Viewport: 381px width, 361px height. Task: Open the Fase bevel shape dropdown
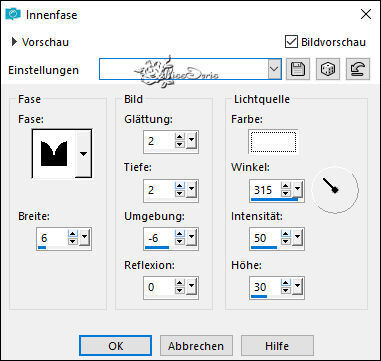[x=83, y=154]
